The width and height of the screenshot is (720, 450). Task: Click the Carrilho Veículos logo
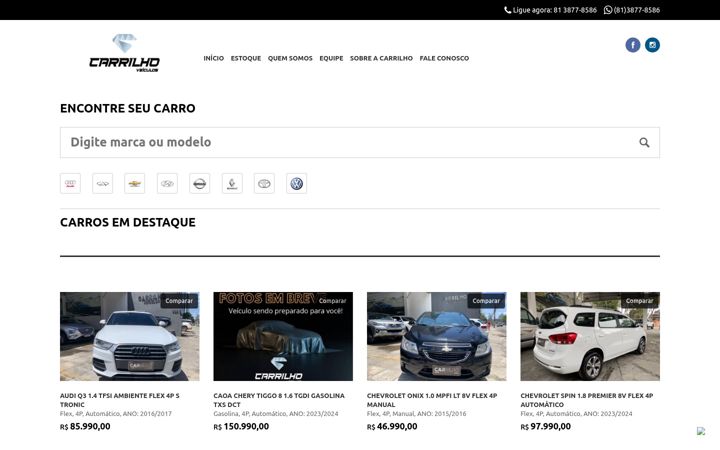tap(124, 53)
